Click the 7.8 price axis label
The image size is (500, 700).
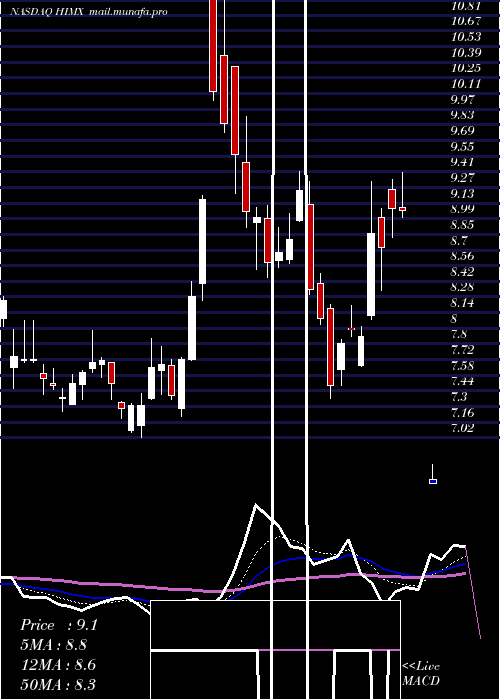click(x=460, y=334)
